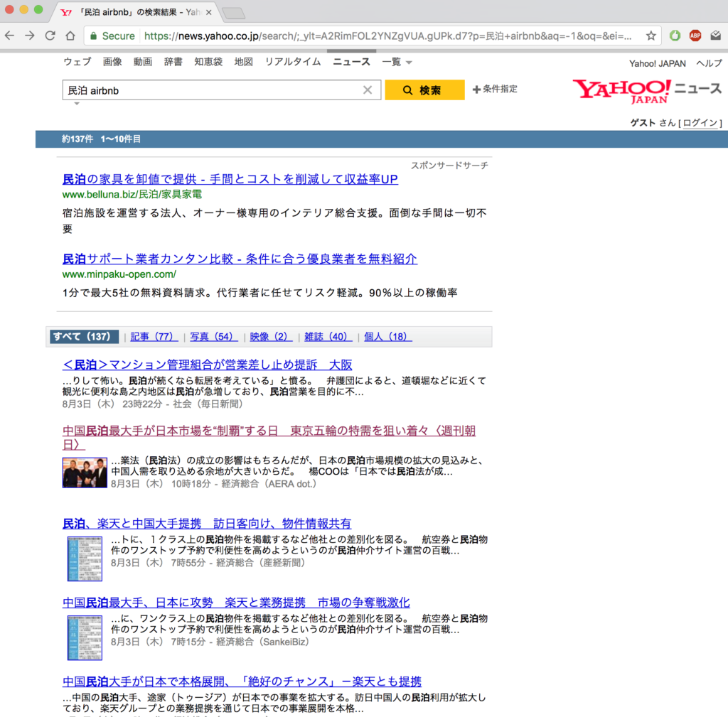The width and height of the screenshot is (728, 717).
Task: Clear search text with X icon
Action: [x=368, y=90]
